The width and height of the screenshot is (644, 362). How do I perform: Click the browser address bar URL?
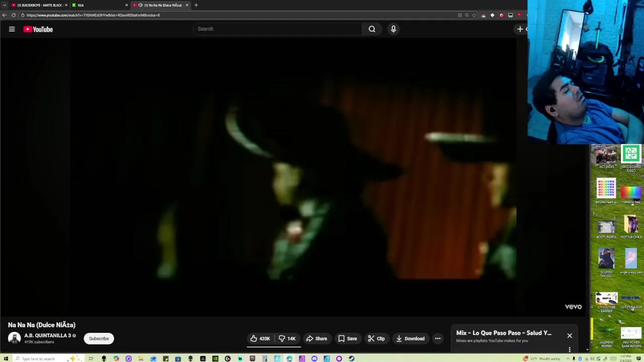(93, 15)
